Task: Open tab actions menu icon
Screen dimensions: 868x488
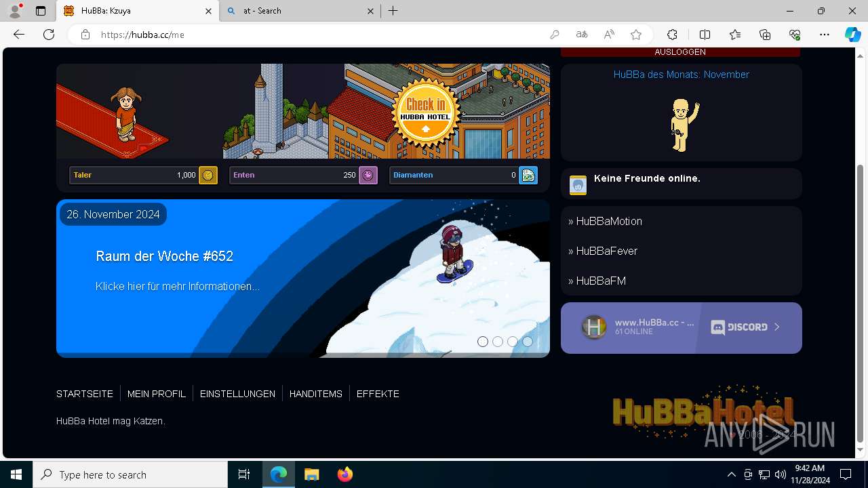Action: click(41, 11)
